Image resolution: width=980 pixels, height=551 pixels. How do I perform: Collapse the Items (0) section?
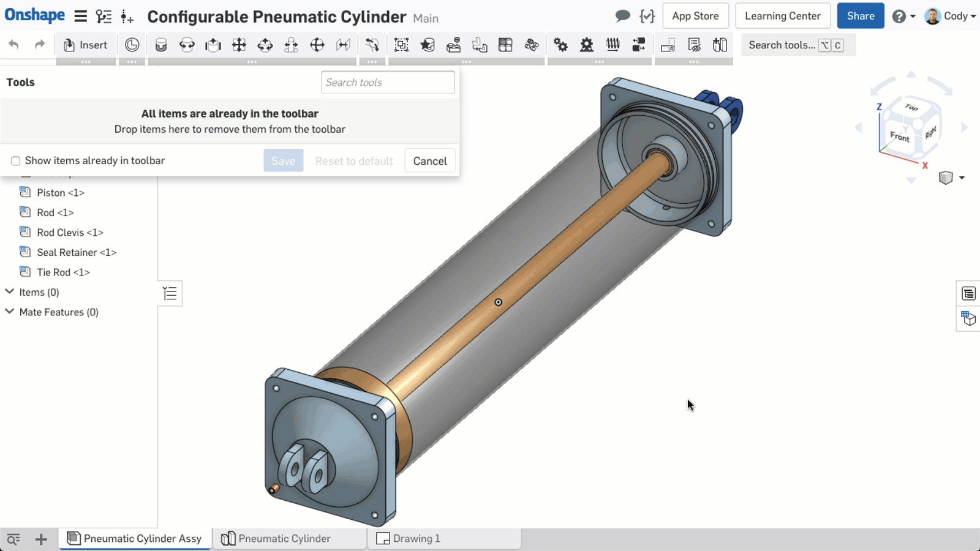pyautogui.click(x=10, y=292)
